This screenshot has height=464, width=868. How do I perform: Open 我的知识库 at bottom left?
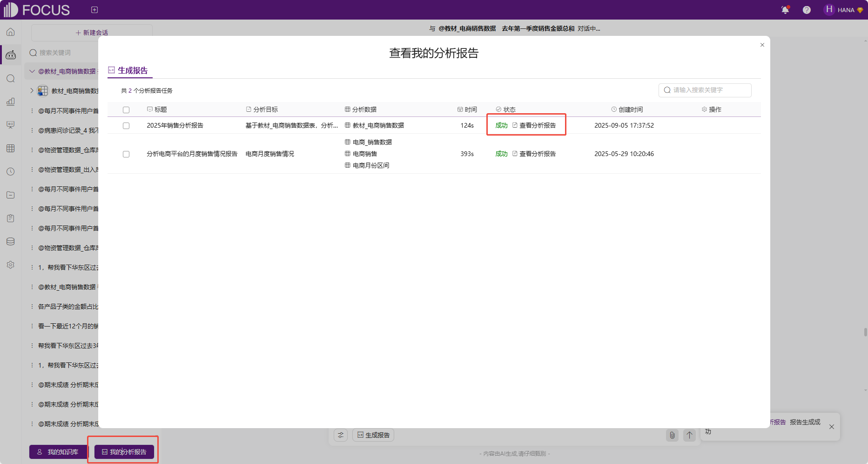(x=58, y=451)
